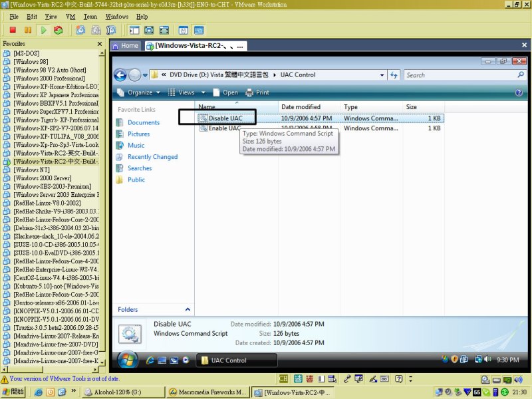Image resolution: width=532 pixels, height=399 pixels.
Task: Toggle the Favorites sidebar view icon
Action: [x=134, y=30]
